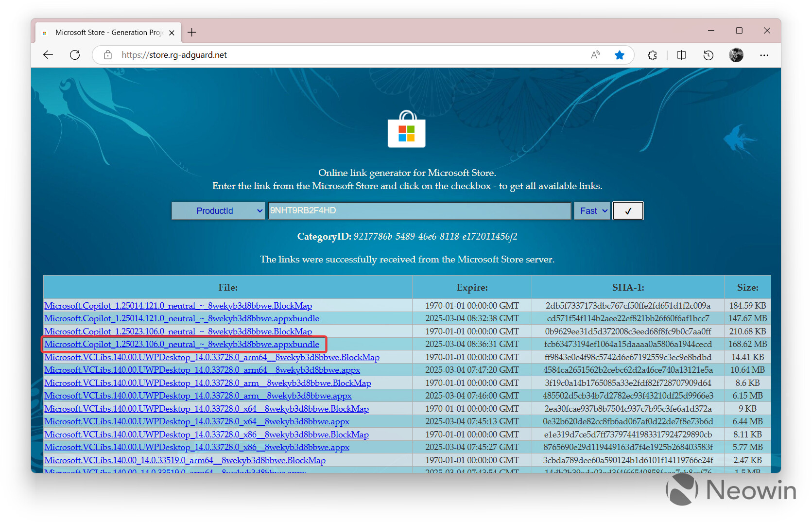Download VCLibs UWPDesktop 14.0.33728.0 x86 appx
The image size is (812, 522).
[x=197, y=447]
